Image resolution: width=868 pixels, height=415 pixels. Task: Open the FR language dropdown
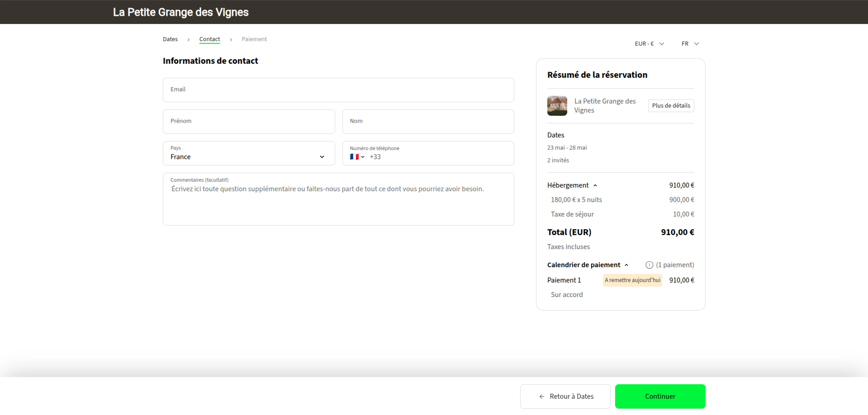[x=690, y=43]
